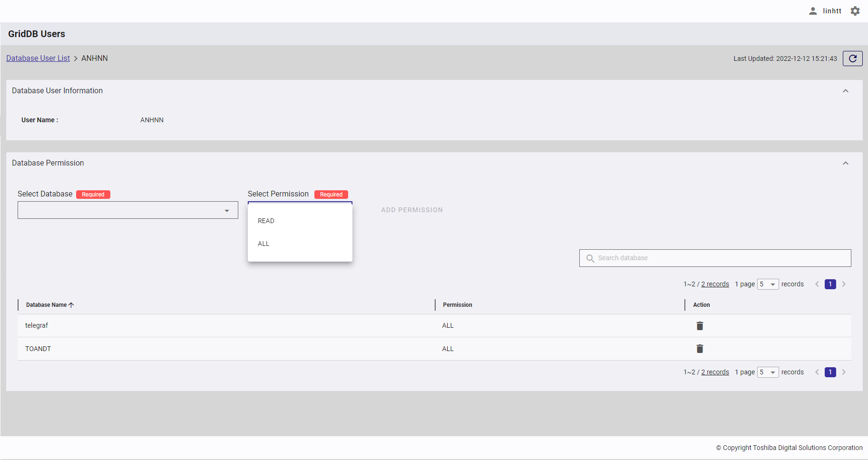
Task: Open bottom records-per-page dropdown
Action: [x=768, y=372]
